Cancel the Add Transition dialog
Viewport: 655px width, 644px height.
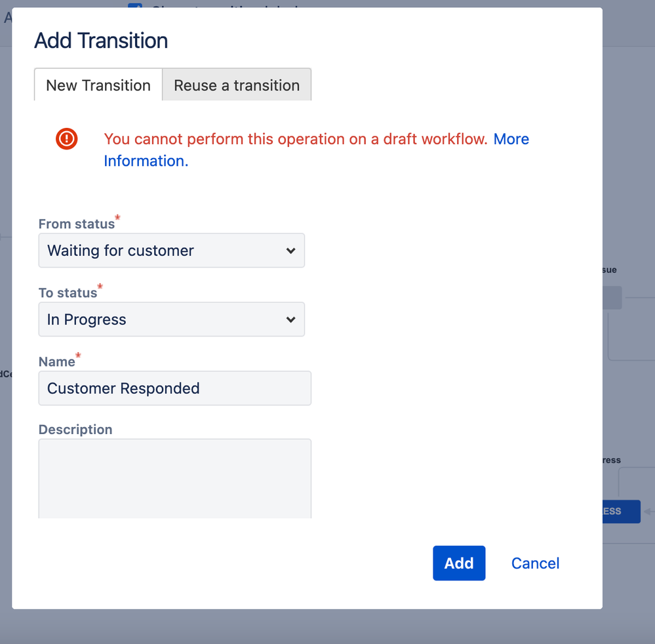coord(535,563)
